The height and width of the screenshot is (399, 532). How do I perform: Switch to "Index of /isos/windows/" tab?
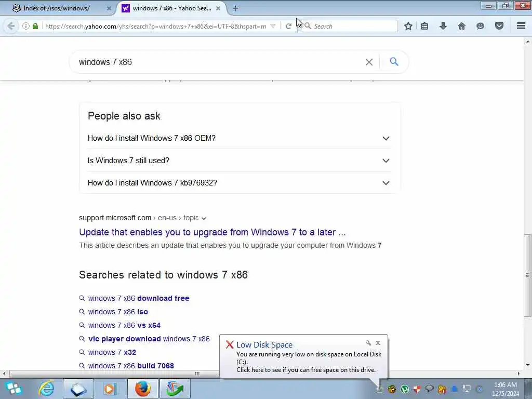click(57, 8)
